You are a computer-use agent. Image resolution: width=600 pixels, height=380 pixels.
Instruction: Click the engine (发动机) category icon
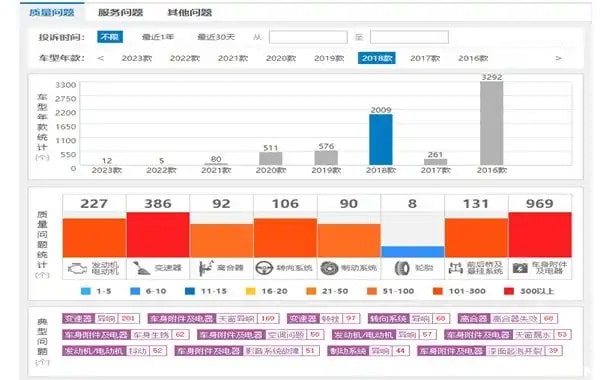[x=77, y=269]
